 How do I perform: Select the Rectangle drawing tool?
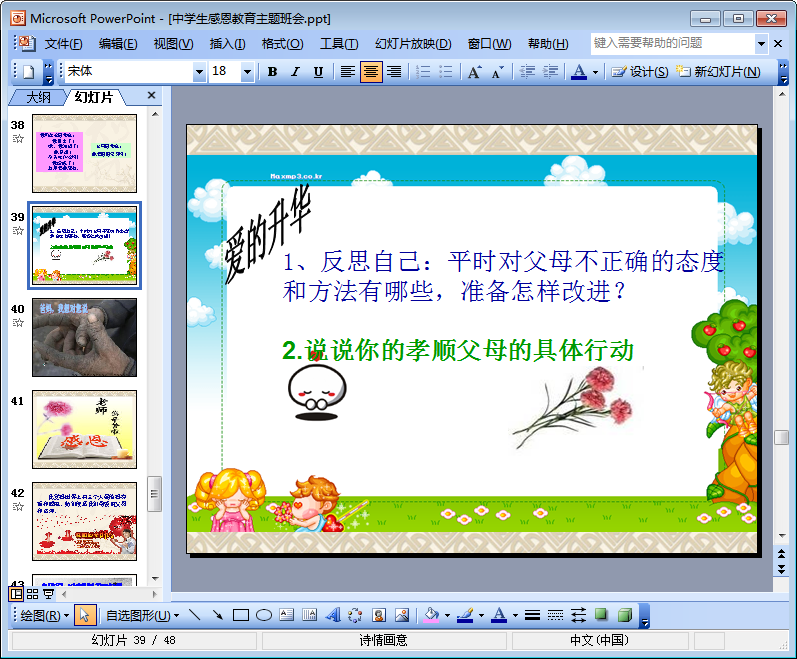(240, 615)
